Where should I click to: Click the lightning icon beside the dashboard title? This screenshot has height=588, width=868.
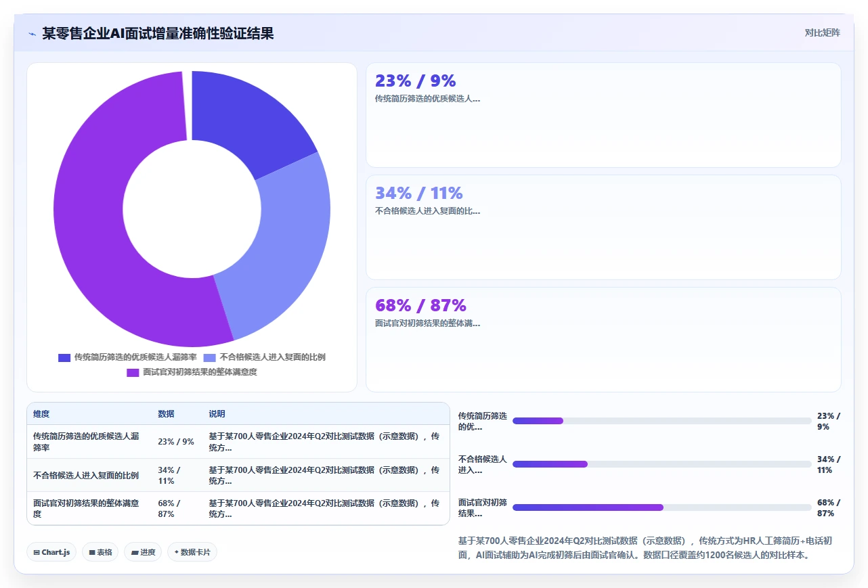(32, 34)
